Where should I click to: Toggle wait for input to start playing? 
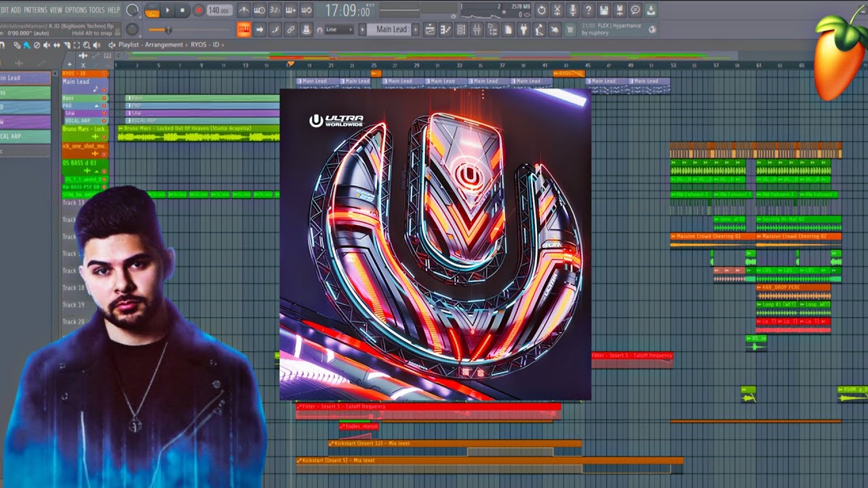click(260, 10)
